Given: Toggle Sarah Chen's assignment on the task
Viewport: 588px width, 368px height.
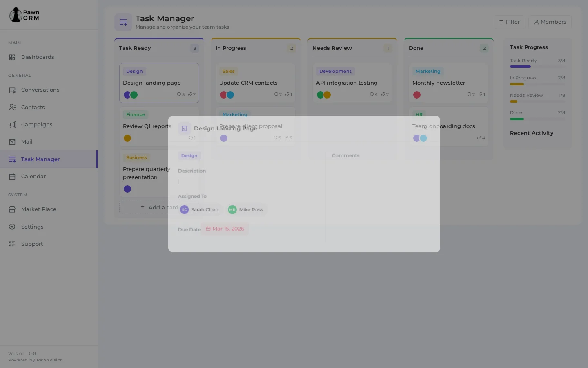Looking at the screenshot, I should coord(199,209).
